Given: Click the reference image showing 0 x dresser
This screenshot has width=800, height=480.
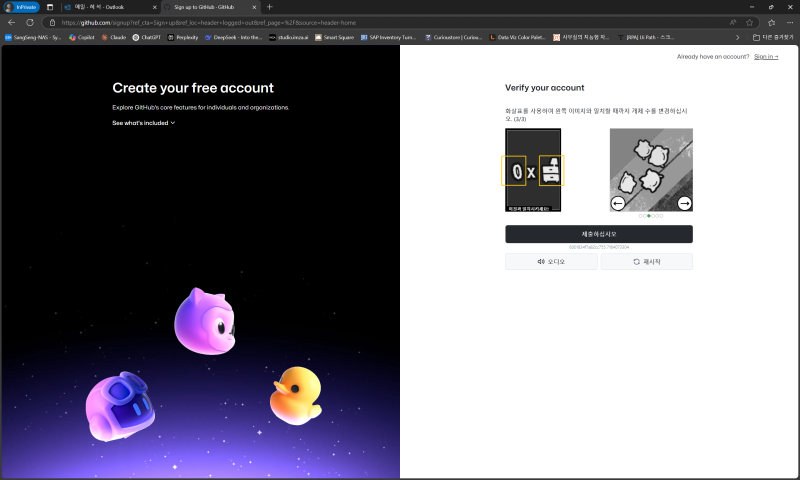Looking at the screenshot, I should point(533,170).
